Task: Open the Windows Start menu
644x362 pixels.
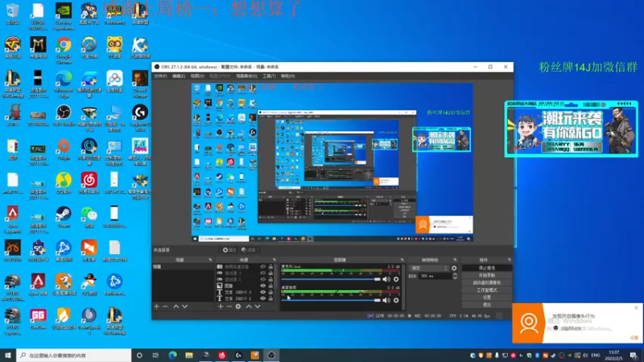Action: click(8, 355)
